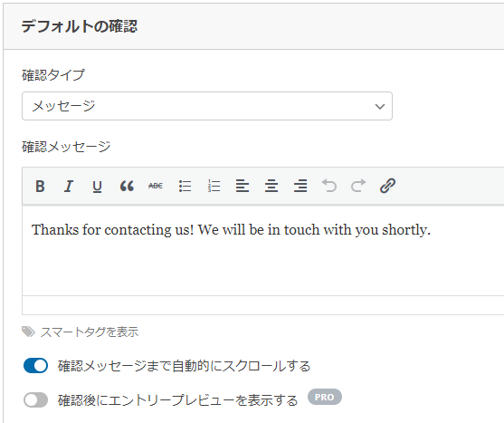Viewport: 504px width, 423px height.
Task: Redo the last edit
Action: pos(358,186)
